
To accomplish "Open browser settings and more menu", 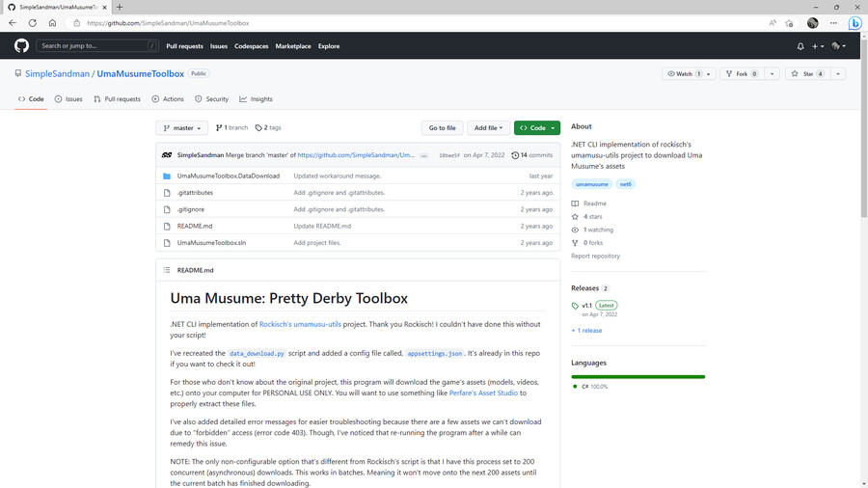I will point(833,23).
